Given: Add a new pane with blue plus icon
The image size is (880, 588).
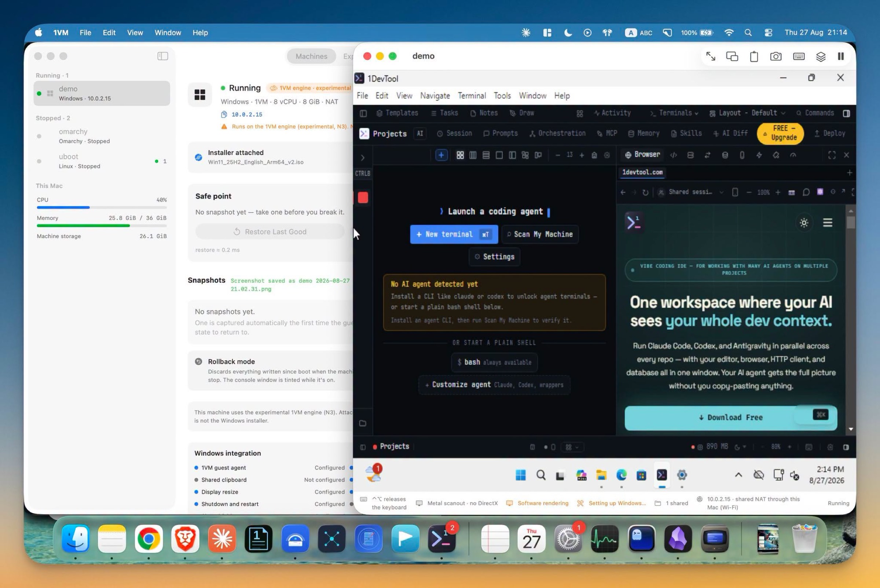Looking at the screenshot, I should click(441, 155).
